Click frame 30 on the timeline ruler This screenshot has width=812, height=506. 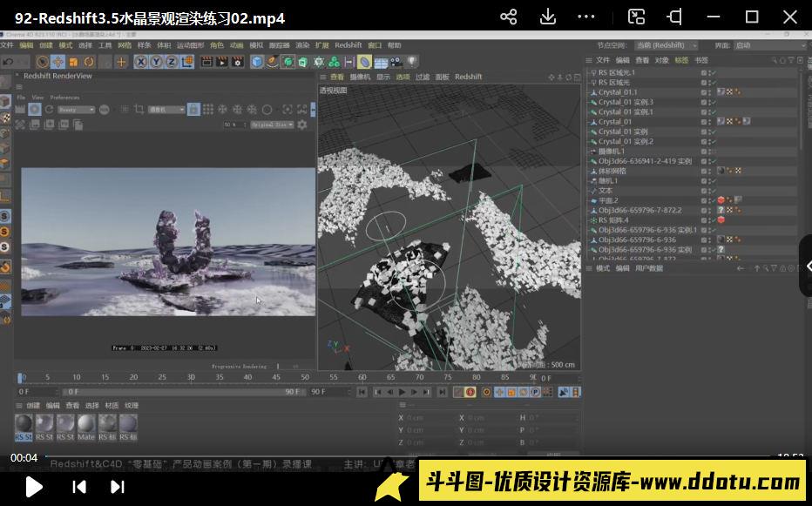(x=191, y=378)
